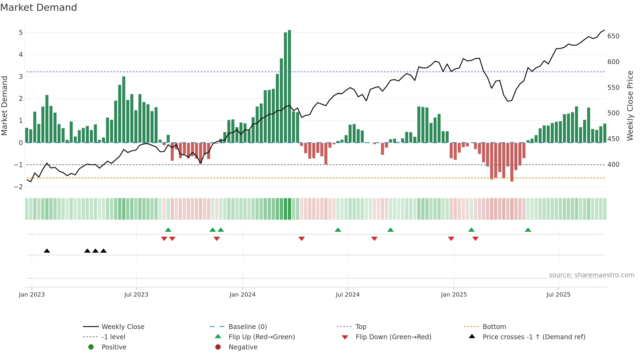This screenshot has height=362, width=644.
Task: Click the 3 demand tick label
Action: point(21,77)
